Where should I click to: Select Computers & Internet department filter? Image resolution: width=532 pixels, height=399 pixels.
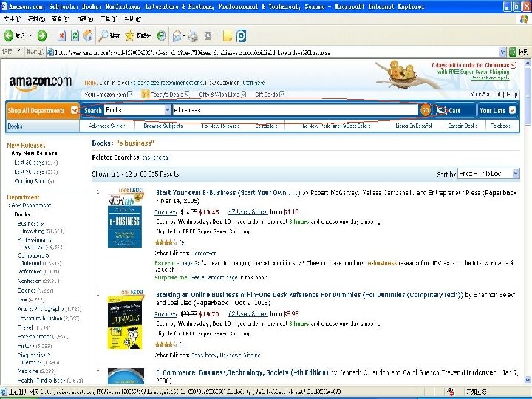click(40, 259)
